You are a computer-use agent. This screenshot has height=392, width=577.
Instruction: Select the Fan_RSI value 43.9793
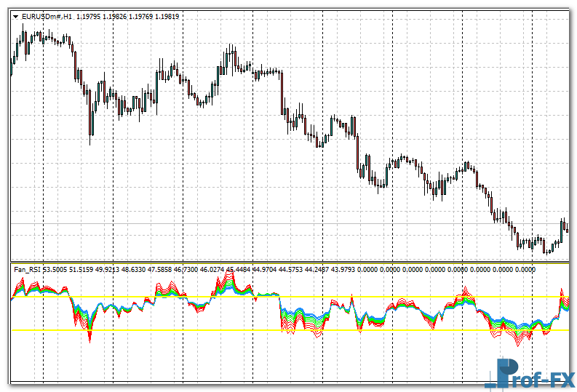pos(345,270)
